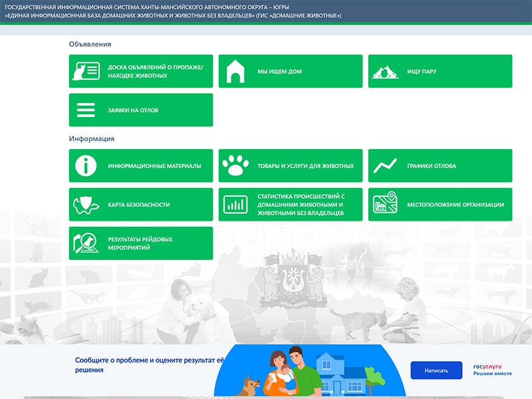Click the map pin location icon
Image resolution: width=532 pixels, height=399 pixels.
(x=385, y=203)
